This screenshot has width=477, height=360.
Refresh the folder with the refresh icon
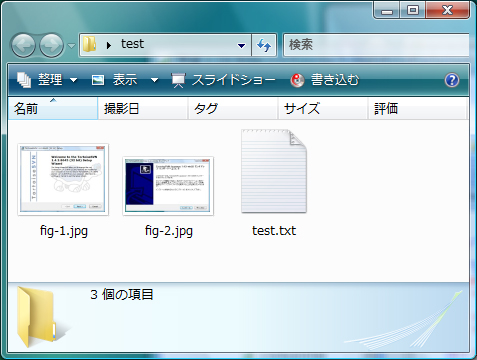(264, 45)
